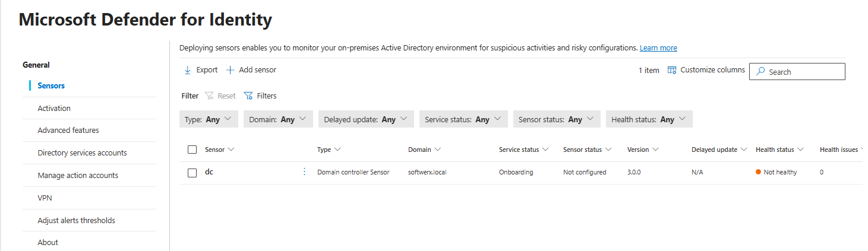This screenshot has width=868, height=251.
Task: Follow the Learn more link
Action: (x=658, y=47)
